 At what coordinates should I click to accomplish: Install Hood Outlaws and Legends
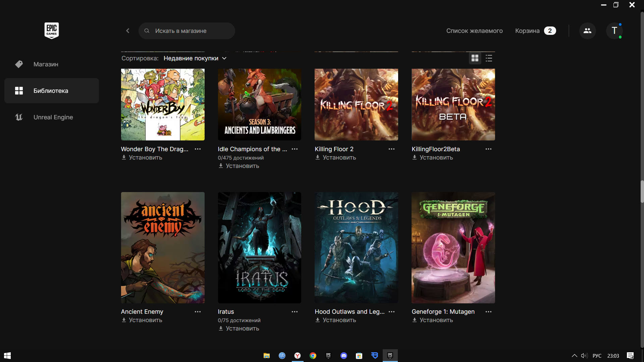point(336,320)
